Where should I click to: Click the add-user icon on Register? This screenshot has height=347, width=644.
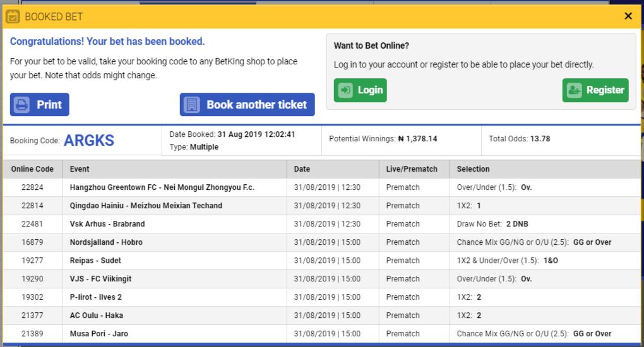pos(574,90)
